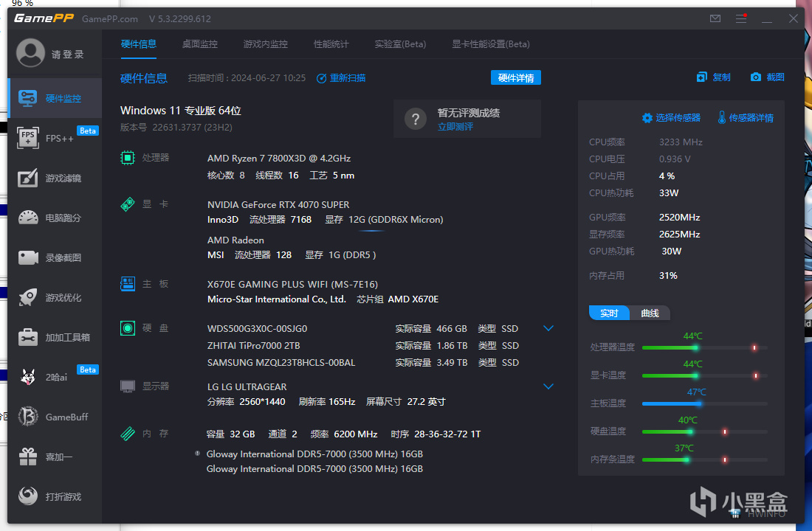812x531 pixels.
Task: Open the 加加工具箱 toolbox icon
Action: pyautogui.click(x=28, y=337)
